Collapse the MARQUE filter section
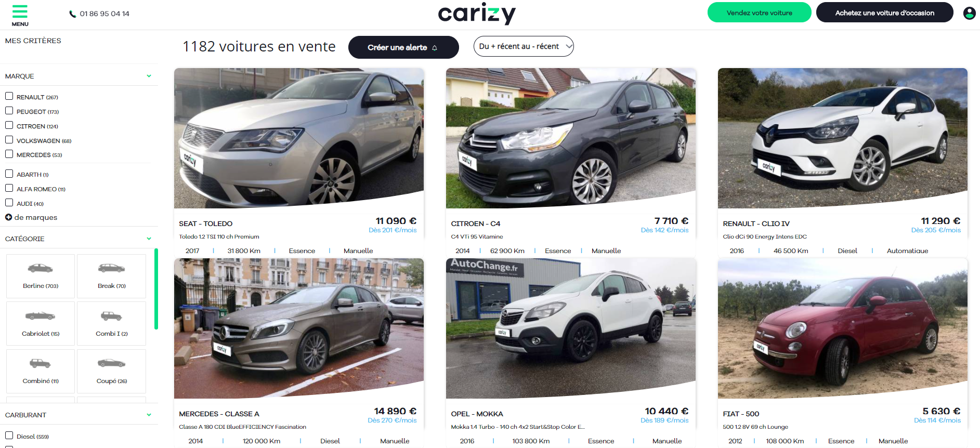 point(149,76)
